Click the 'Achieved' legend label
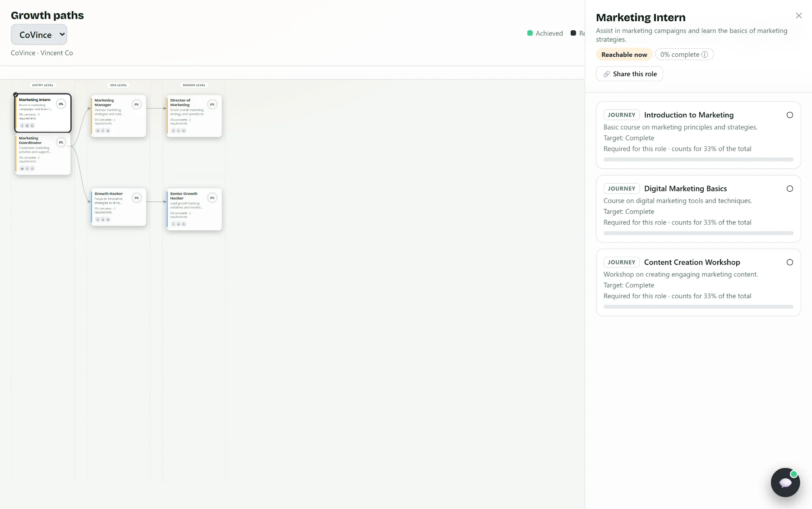 click(549, 33)
